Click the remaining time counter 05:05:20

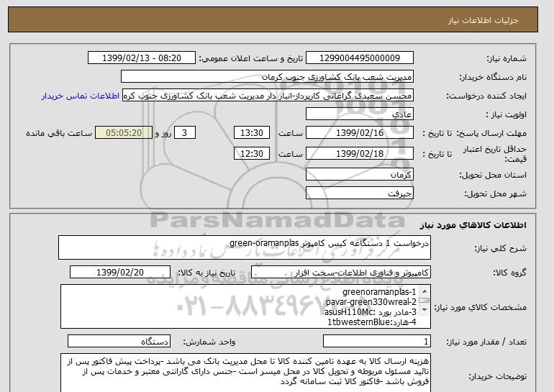click(124, 133)
